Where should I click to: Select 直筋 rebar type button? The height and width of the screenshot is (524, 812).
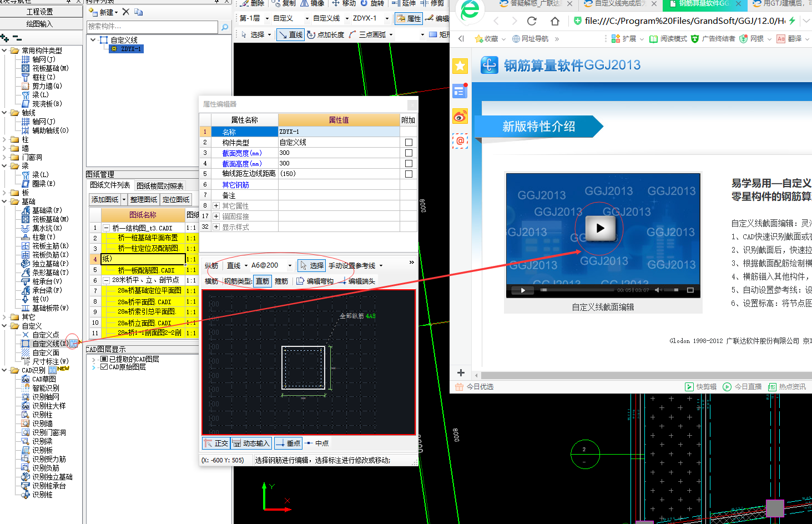263,281
